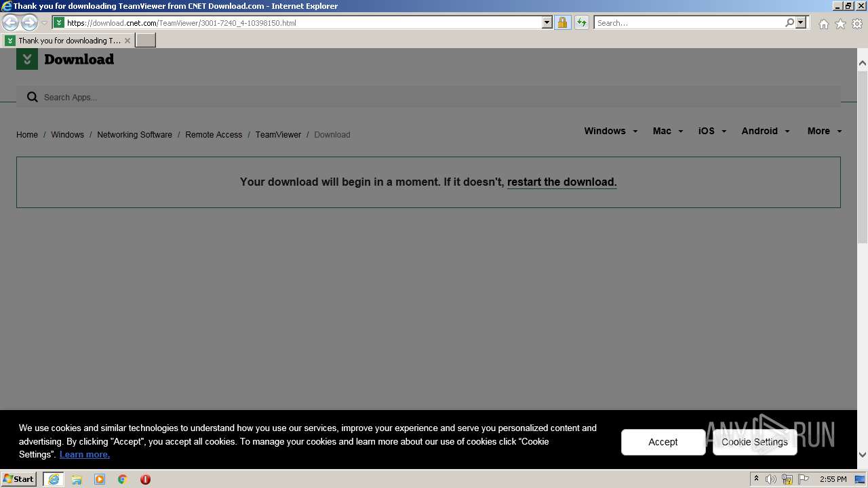Open the search provider dropdown arrow
Image resolution: width=868 pixels, height=488 pixels.
[x=801, y=22]
